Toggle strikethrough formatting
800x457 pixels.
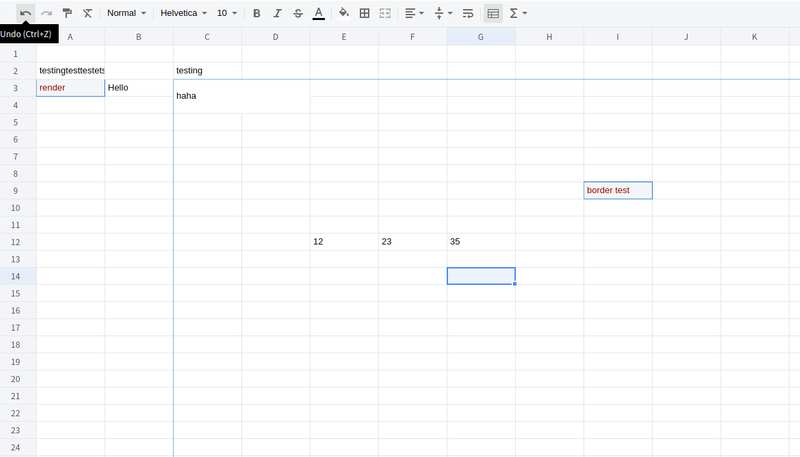click(298, 13)
